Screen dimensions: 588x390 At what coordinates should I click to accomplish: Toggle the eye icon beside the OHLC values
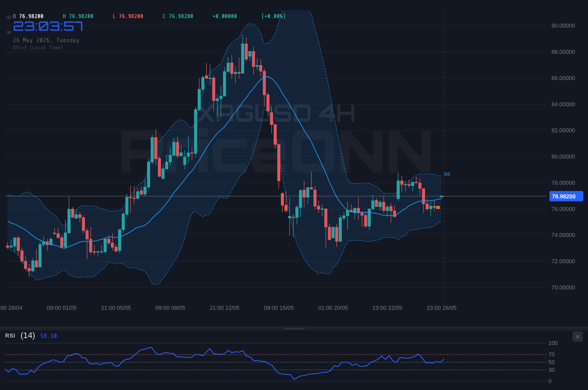coord(8,17)
